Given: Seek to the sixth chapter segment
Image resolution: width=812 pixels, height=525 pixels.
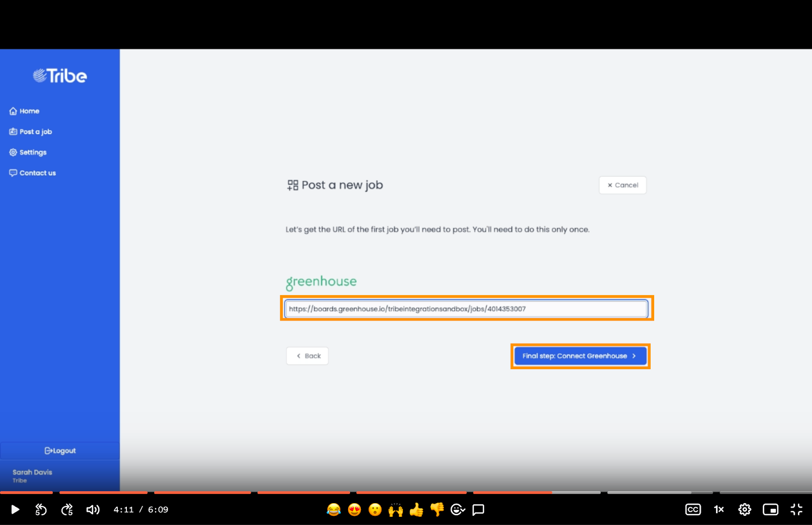Looking at the screenshot, I should [x=537, y=492].
